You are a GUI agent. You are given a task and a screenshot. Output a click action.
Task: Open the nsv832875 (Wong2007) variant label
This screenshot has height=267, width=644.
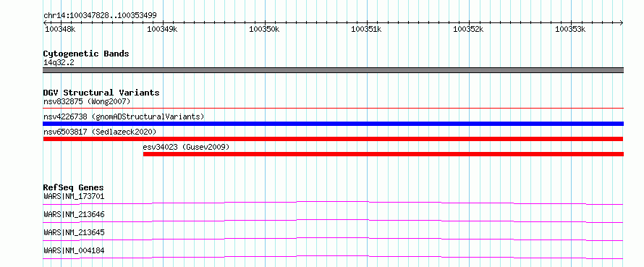click(87, 101)
